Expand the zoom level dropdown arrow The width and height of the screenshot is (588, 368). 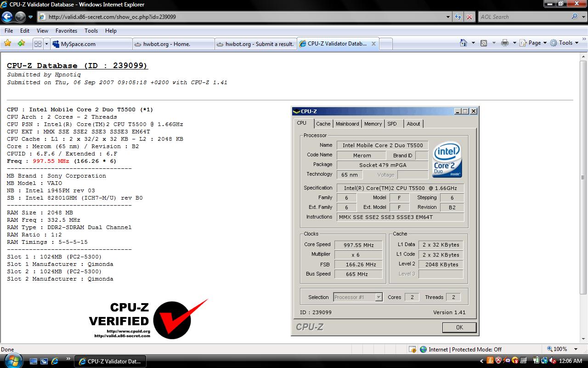[x=576, y=349]
